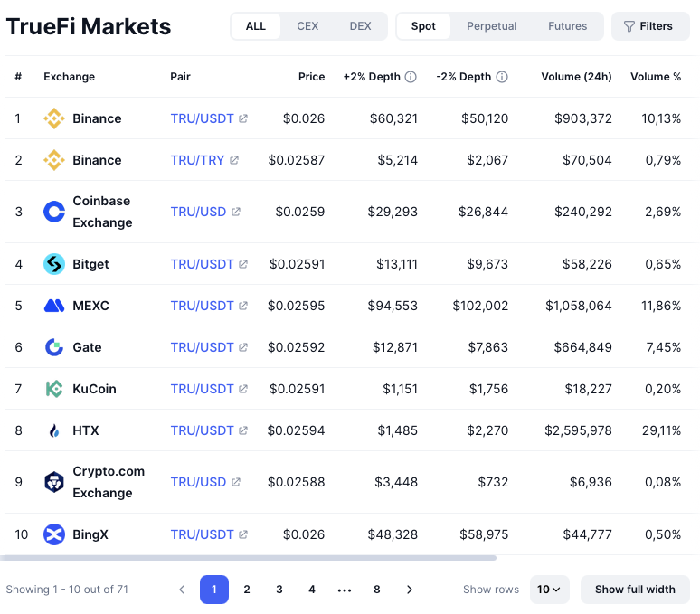Click the Coinbase Exchange logo icon
Image resolution: width=700 pixels, height=614 pixels.
[x=54, y=212]
